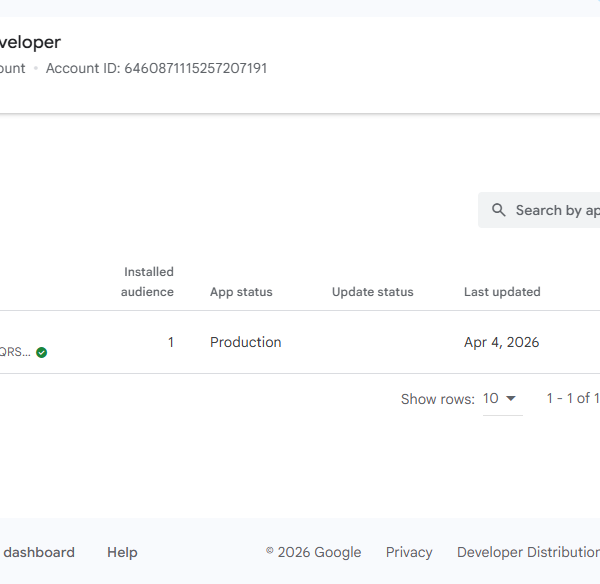This screenshot has width=600, height=584.
Task: Click the © 2026 Google text
Action: (x=313, y=552)
